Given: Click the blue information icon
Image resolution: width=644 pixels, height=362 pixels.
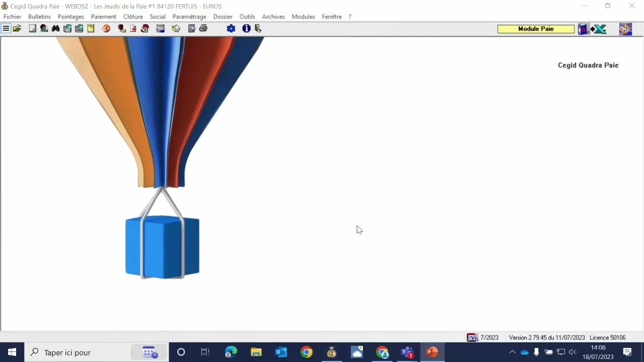Looking at the screenshot, I should click(247, 29).
